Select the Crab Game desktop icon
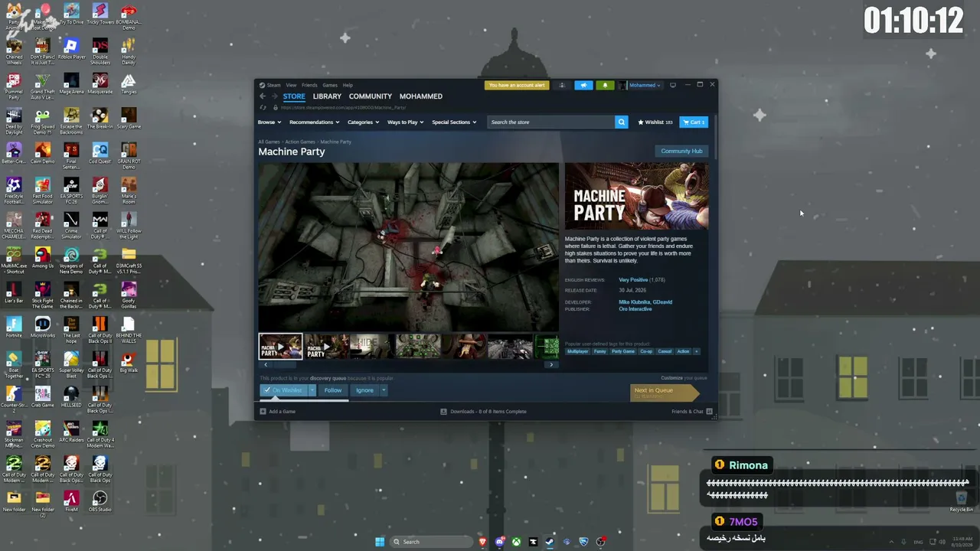The width and height of the screenshot is (980, 551). (x=42, y=397)
